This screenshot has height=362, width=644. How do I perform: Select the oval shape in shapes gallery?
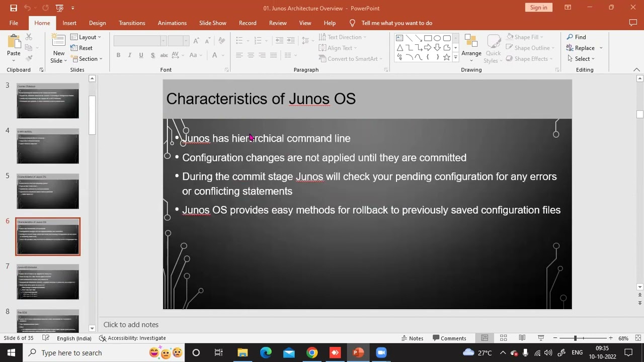437,38
